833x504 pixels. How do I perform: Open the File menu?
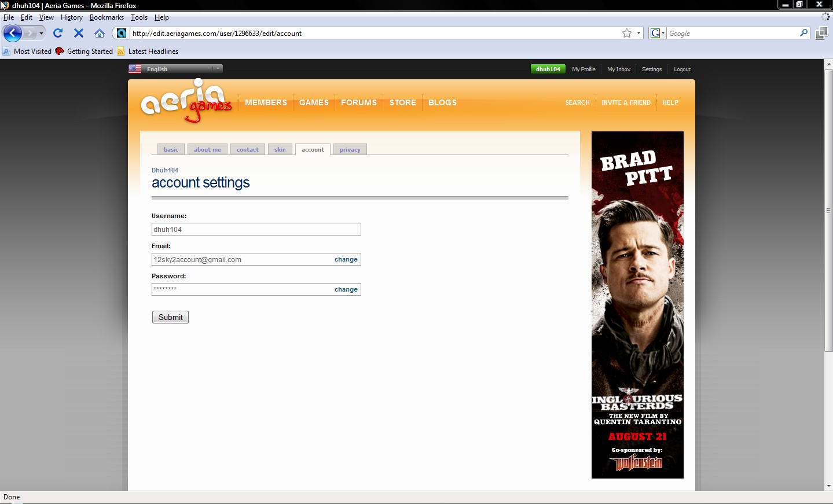tap(9, 17)
